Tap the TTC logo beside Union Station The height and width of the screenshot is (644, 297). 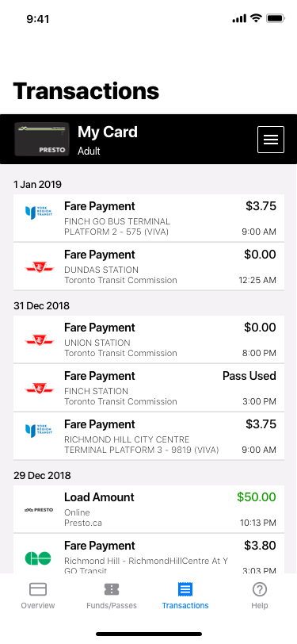click(x=40, y=340)
